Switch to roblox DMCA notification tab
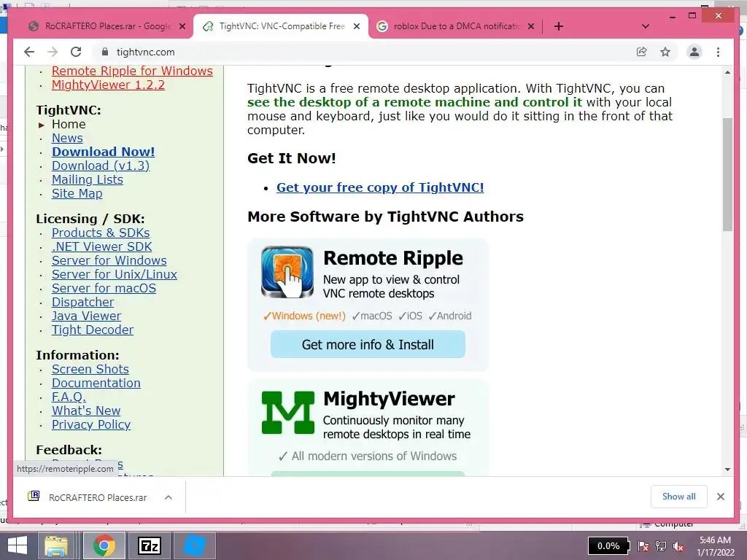This screenshot has width=747, height=560. point(455,26)
